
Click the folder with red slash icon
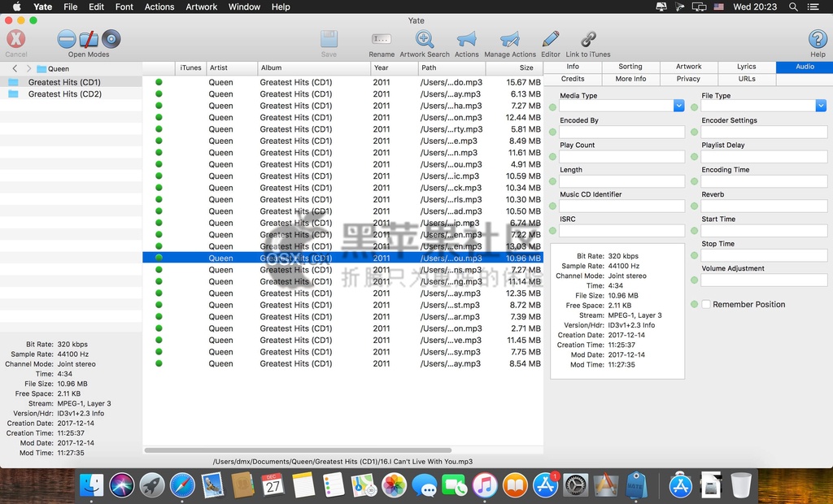click(x=89, y=39)
